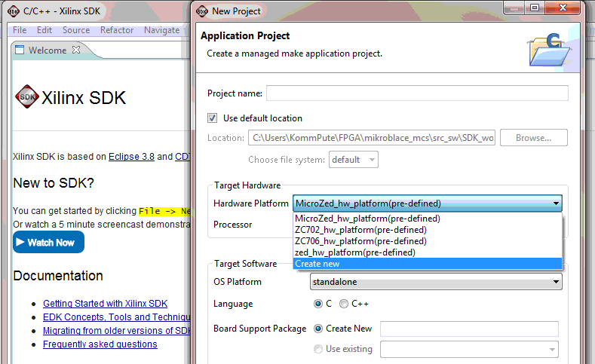Click the C project folder wizard image
The height and width of the screenshot is (364, 595).
[550, 50]
